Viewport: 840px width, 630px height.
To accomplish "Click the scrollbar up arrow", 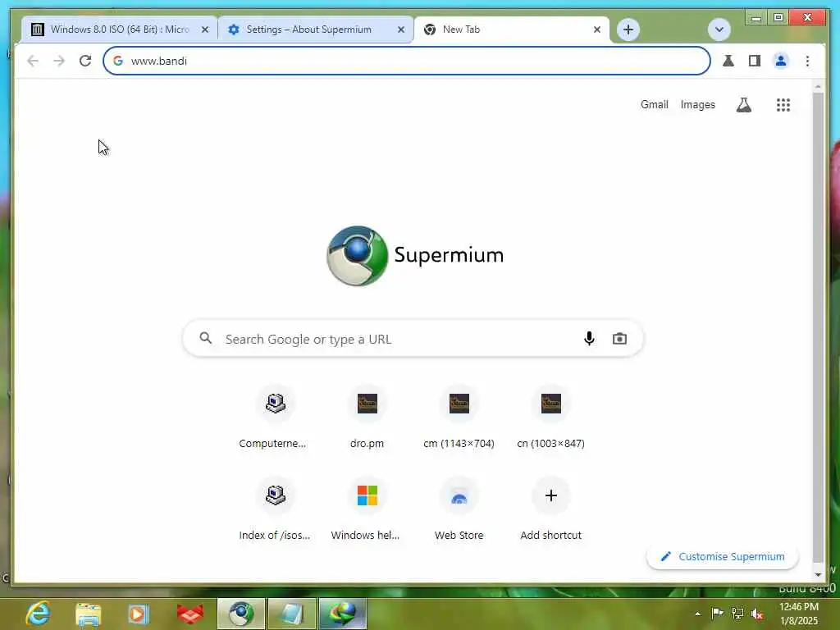I will click(818, 86).
